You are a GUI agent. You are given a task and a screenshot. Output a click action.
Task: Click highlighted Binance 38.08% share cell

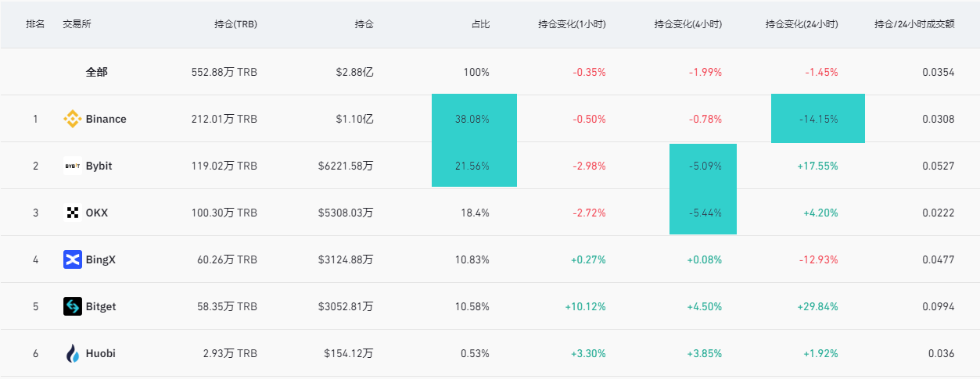coord(474,119)
